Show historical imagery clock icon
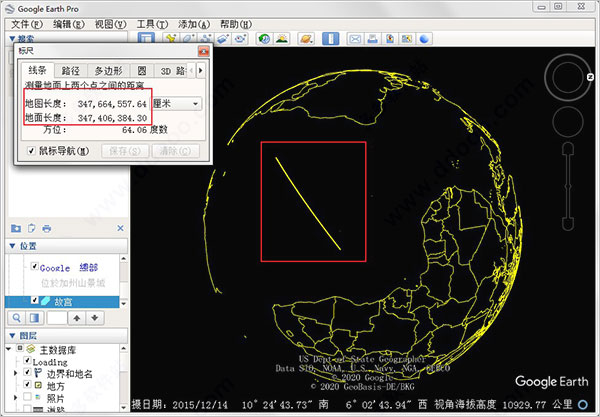 point(264,39)
